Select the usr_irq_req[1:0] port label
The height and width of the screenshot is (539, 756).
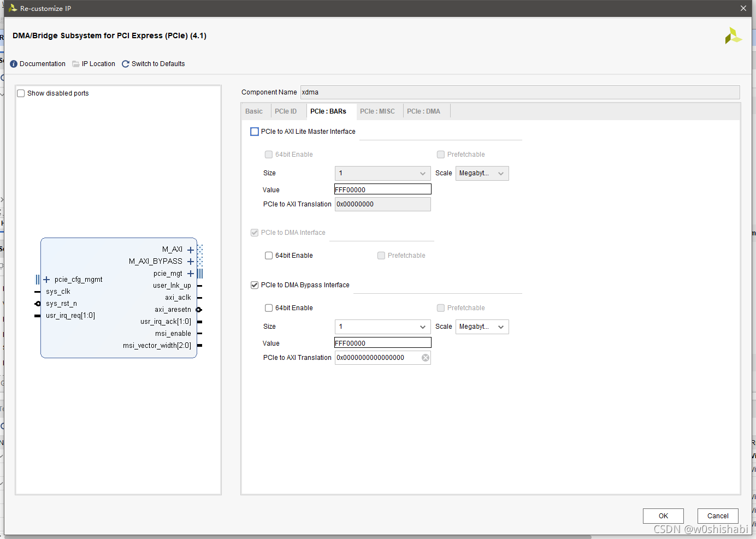coord(70,316)
